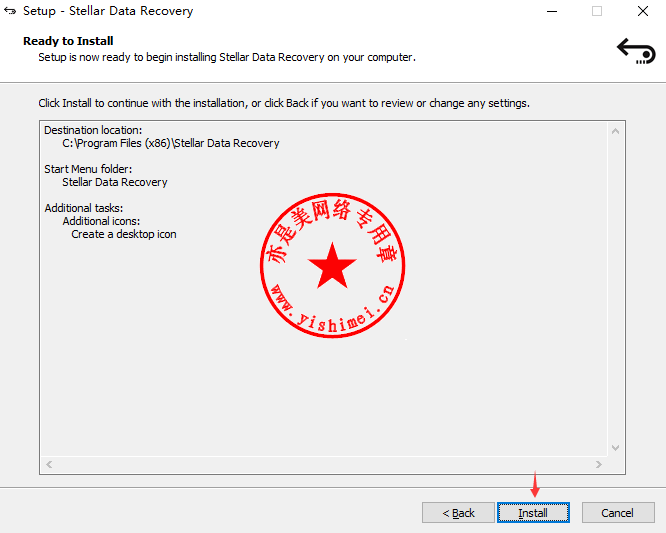Click the path 'C:\Program Files (x86)\Stellar Data Recovery'
Screen dimensions: 666x533
point(171,144)
